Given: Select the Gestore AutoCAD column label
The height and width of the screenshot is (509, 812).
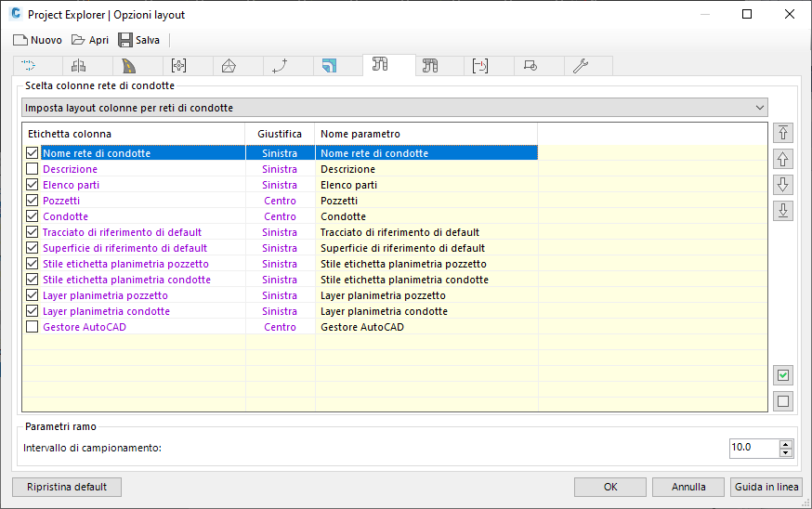Looking at the screenshot, I should point(85,327).
